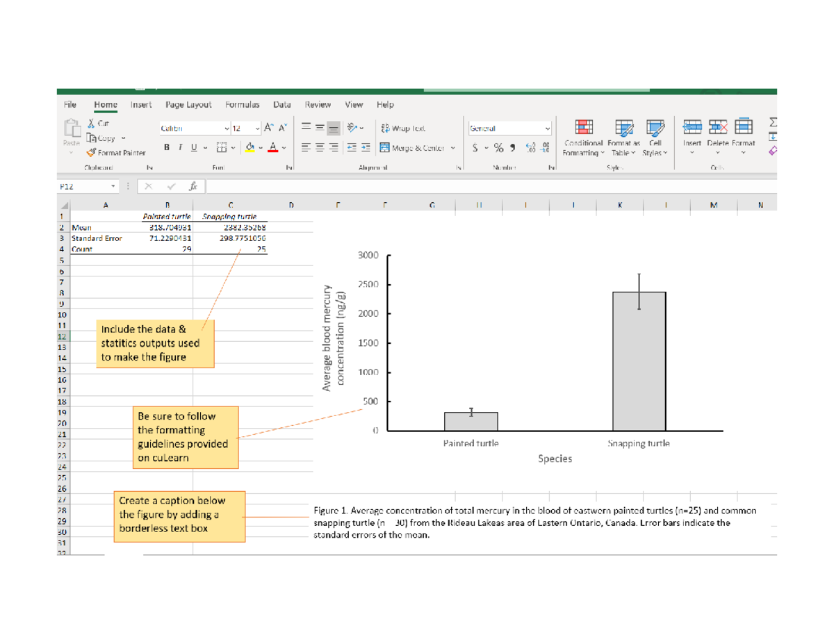This screenshot has width=834, height=644.
Task: Switch to the Formulas ribbon tab
Action: click(242, 104)
